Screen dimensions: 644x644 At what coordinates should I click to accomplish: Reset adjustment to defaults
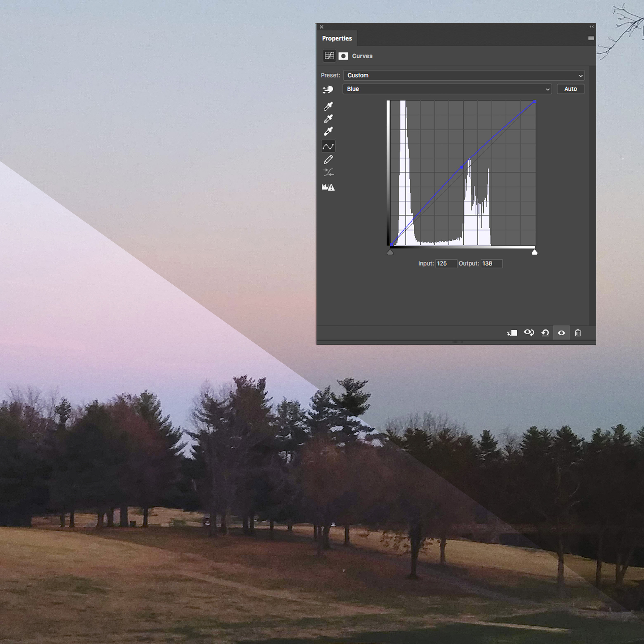(x=545, y=333)
